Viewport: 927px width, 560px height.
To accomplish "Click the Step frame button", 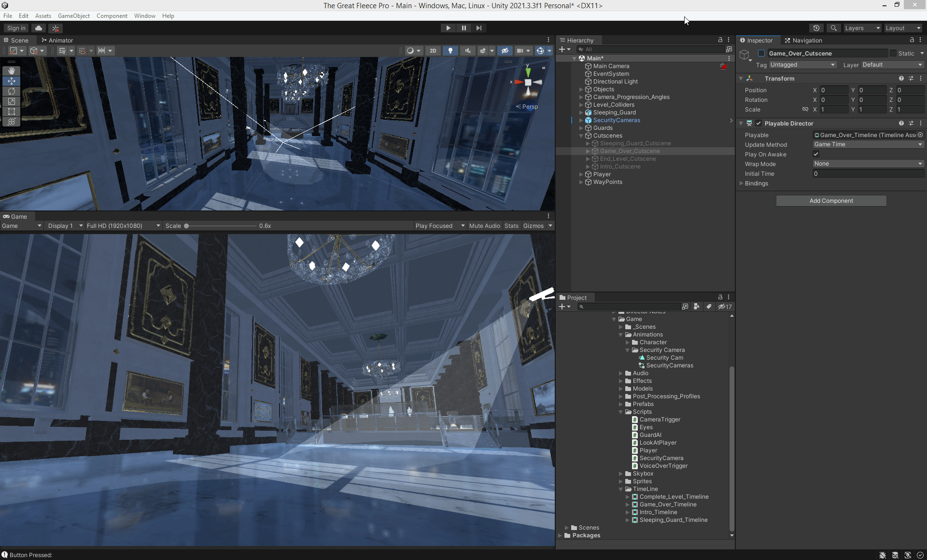I will pyautogui.click(x=478, y=28).
